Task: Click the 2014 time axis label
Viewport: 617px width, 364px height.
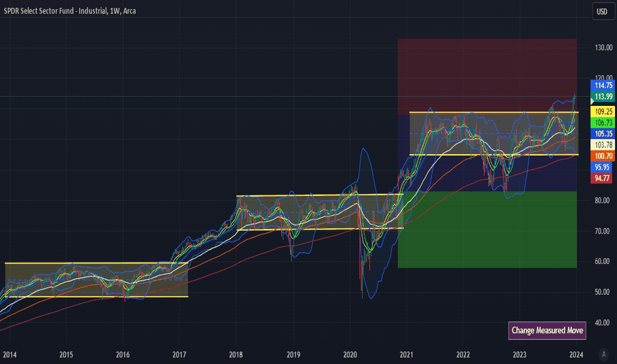Action: click(10, 355)
